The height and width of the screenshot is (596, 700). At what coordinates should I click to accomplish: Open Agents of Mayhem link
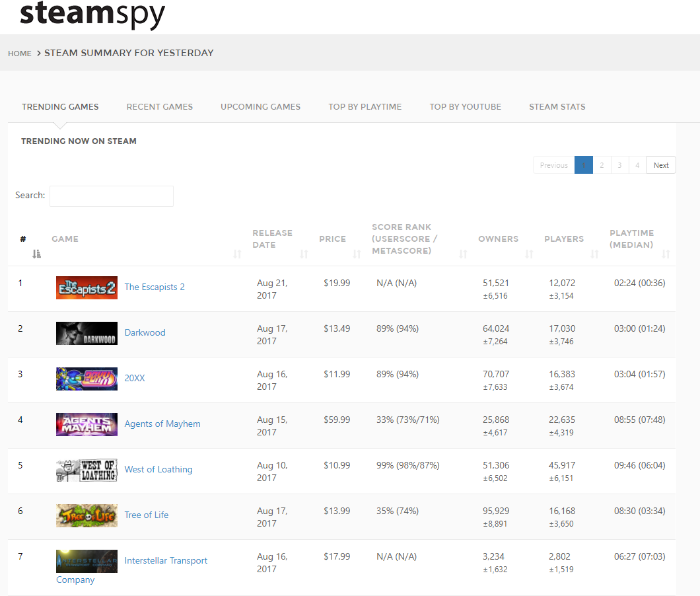pos(162,424)
